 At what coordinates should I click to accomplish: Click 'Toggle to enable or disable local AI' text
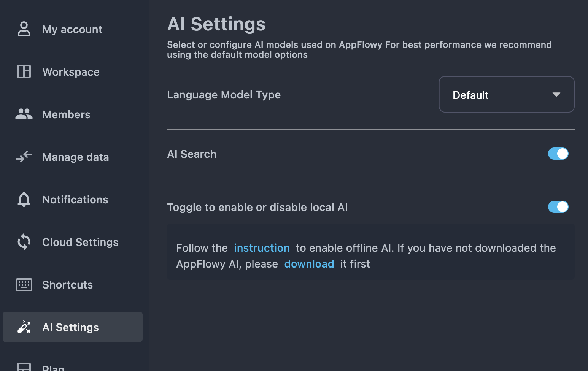coord(257,207)
